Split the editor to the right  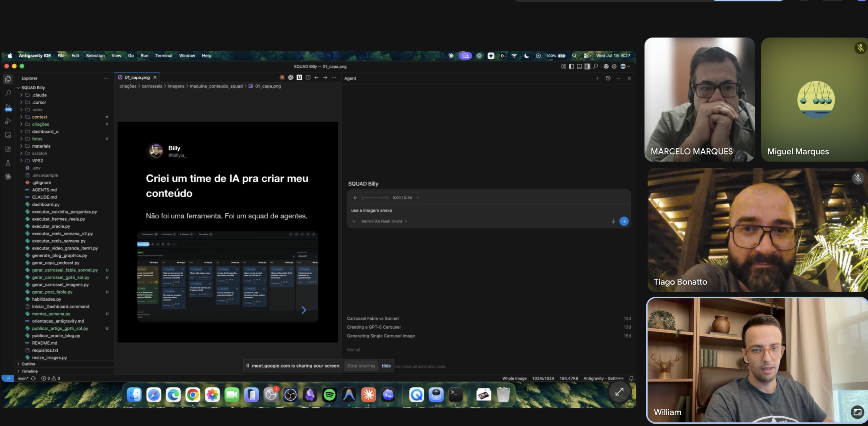pos(308,77)
